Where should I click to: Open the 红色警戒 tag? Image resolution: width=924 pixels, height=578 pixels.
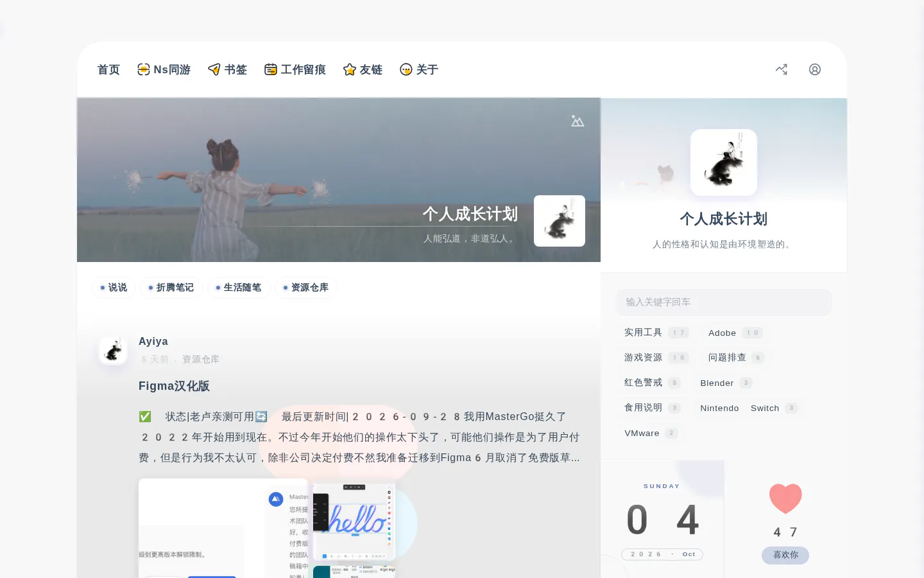(652, 383)
